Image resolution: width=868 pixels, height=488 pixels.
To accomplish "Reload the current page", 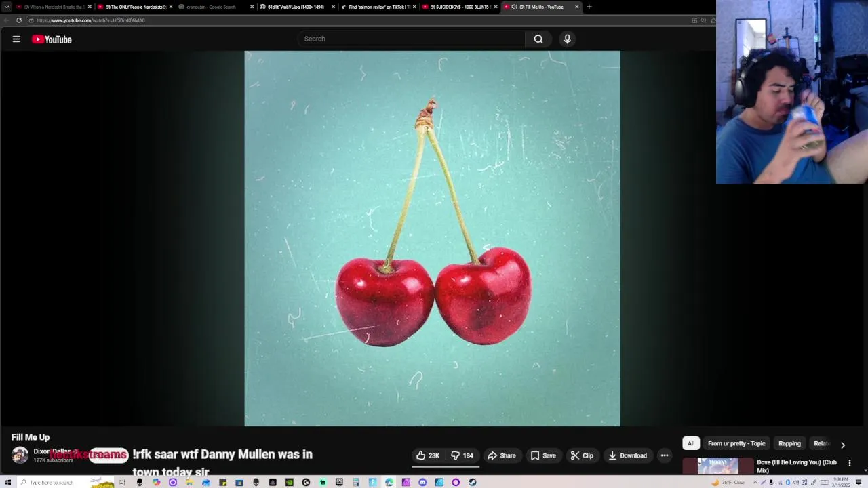I will (19, 20).
